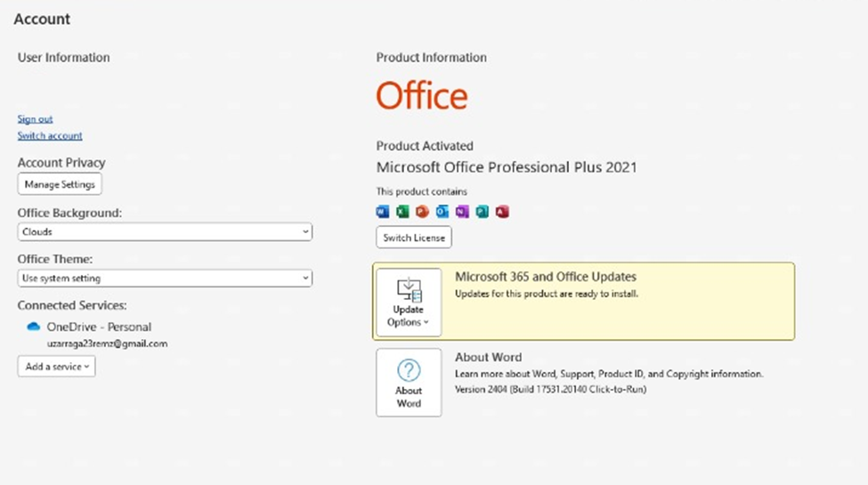The height and width of the screenshot is (485, 868).
Task: Click the Access app icon
Action: [502, 212]
